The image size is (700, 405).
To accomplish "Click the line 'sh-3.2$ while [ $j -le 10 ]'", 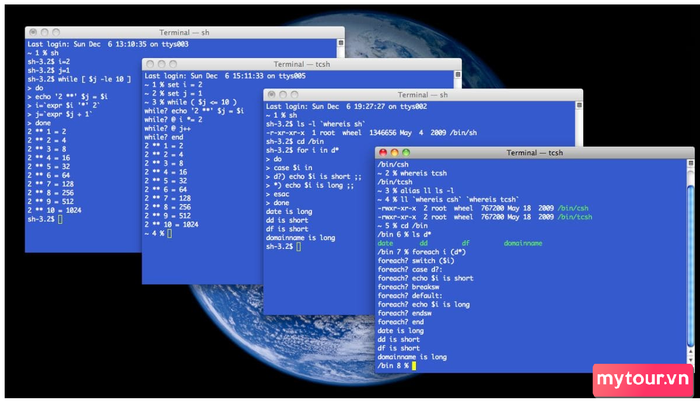I will [79, 79].
